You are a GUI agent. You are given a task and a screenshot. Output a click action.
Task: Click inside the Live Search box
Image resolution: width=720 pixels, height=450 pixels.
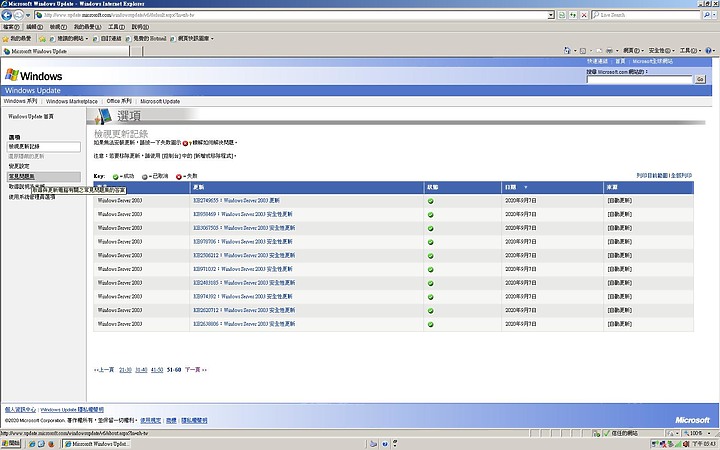coord(645,15)
